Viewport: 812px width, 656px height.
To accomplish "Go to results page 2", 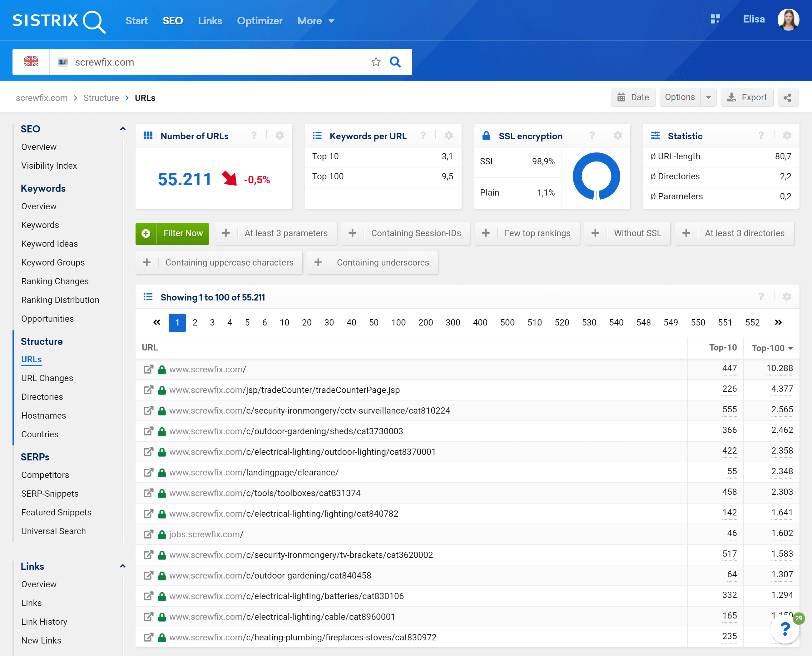I will pos(195,322).
